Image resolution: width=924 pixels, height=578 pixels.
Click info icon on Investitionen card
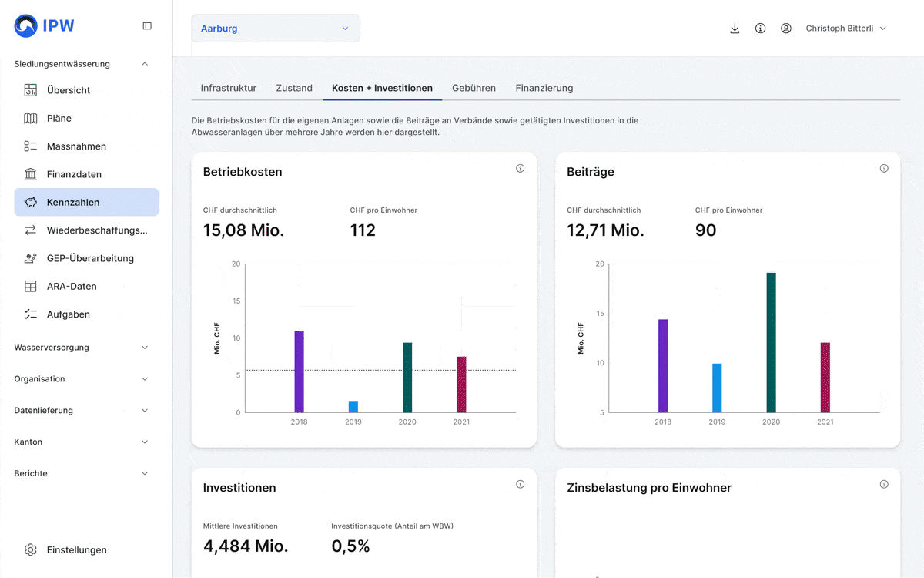pos(520,485)
